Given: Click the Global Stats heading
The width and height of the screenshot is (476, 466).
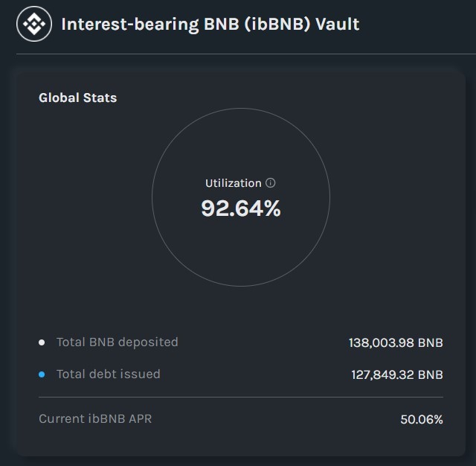Looking at the screenshot, I should point(77,98).
